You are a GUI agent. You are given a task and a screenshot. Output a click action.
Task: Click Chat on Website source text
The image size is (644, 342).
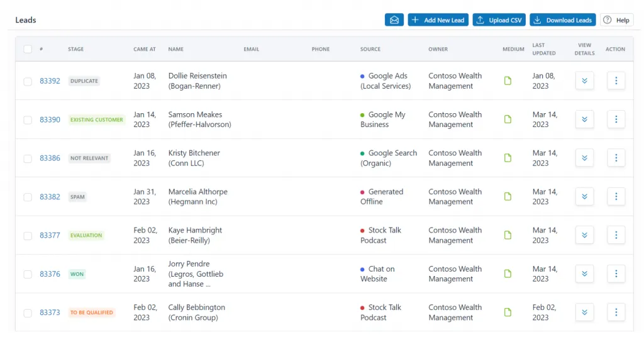pos(377,274)
